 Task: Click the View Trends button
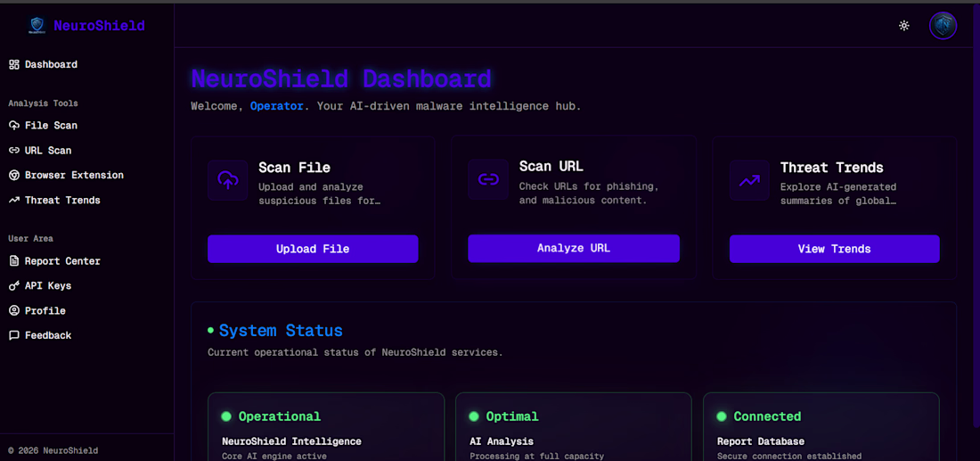[835, 249]
